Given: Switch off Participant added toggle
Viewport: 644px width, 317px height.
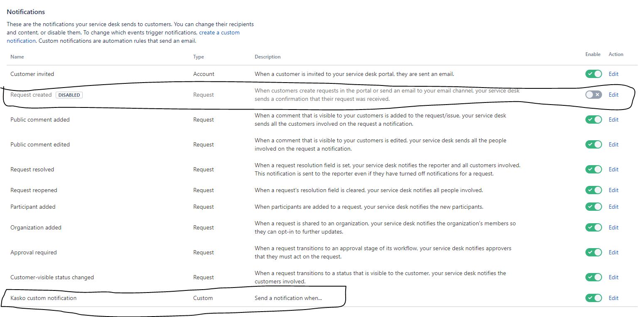Looking at the screenshot, I should point(593,207).
